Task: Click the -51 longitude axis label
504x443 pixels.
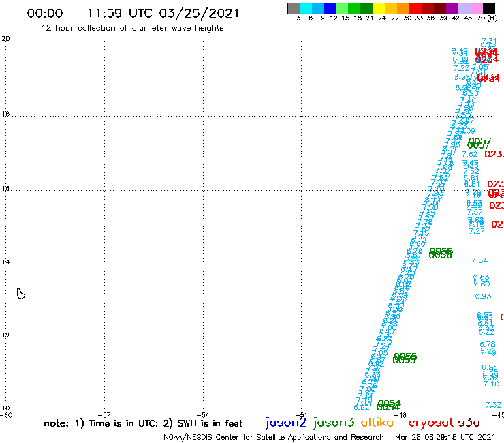Action: point(302,415)
